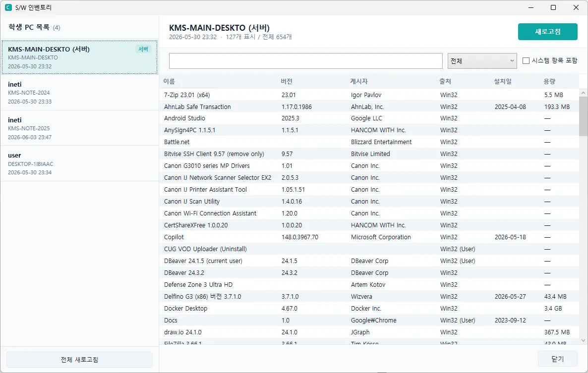This screenshot has width=588, height=373.
Task: Select the DBeaver 24.3.2 row
Action: click(x=369, y=273)
